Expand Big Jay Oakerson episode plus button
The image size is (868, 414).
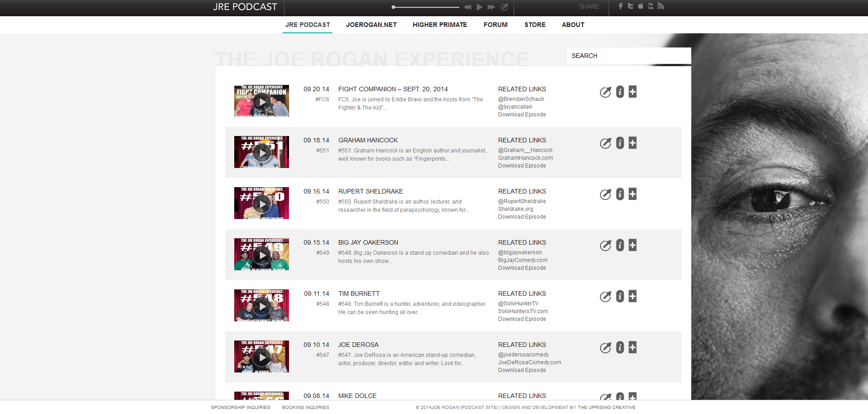pos(632,245)
